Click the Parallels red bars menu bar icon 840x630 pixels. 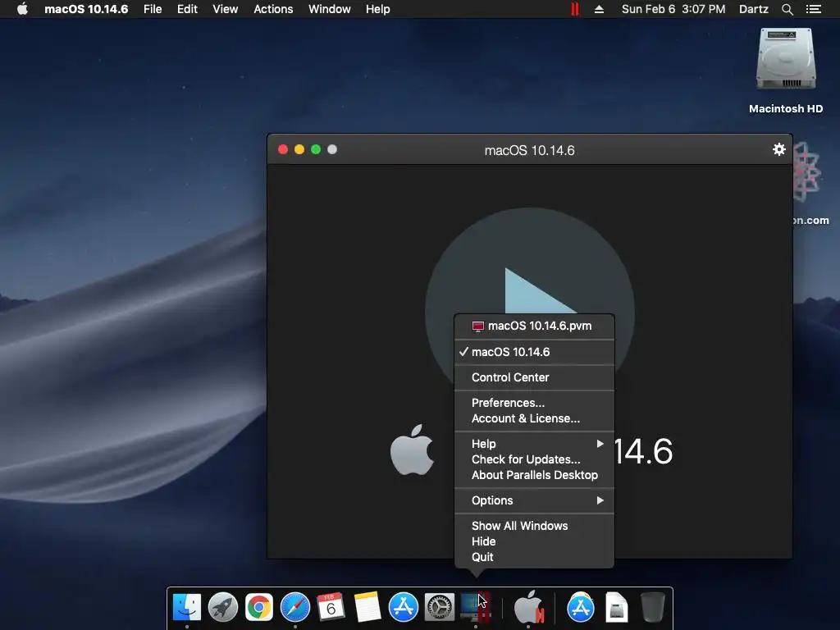coord(575,9)
